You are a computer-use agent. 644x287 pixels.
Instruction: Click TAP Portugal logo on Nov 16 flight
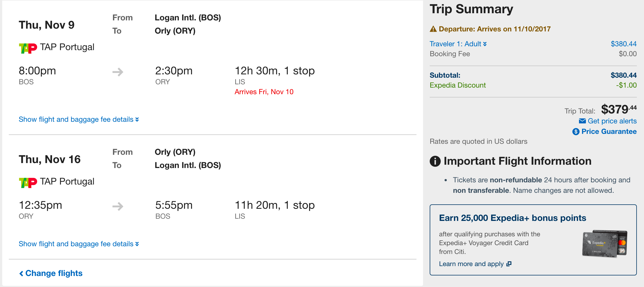tap(28, 182)
